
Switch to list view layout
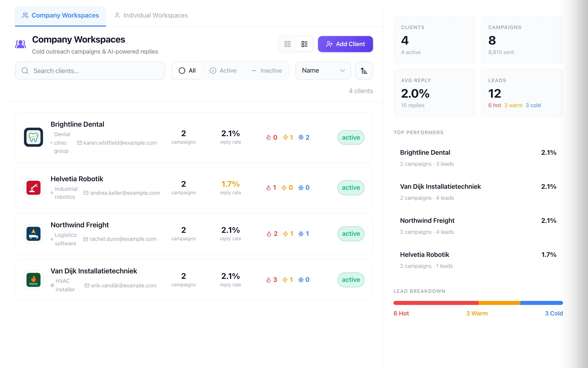pos(304,44)
